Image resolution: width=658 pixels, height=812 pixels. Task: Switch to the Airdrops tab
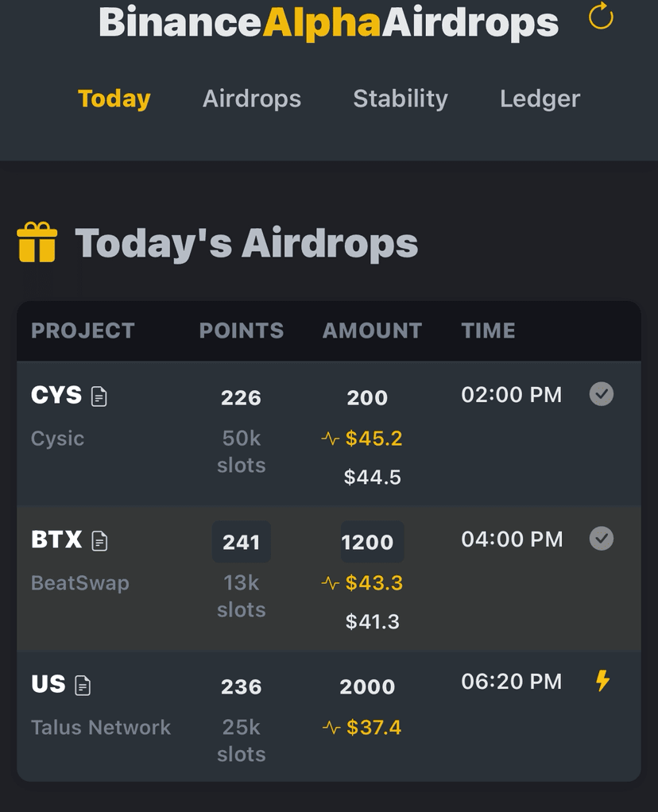(x=252, y=99)
